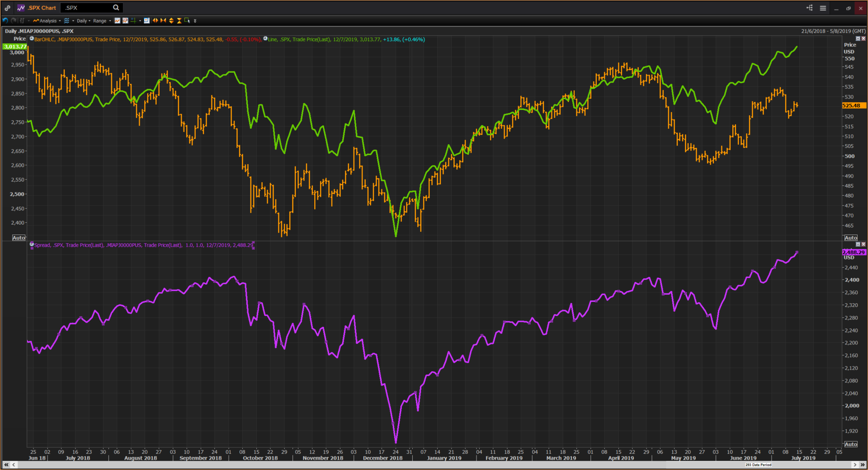Click the single right scroll arrow
Image resolution: width=868 pixels, height=470 pixels.
click(854, 465)
